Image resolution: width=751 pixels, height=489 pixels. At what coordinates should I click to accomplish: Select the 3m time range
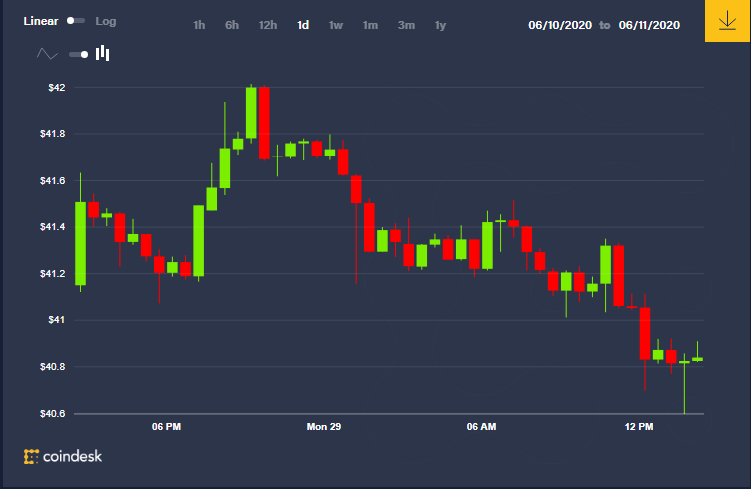pos(406,25)
